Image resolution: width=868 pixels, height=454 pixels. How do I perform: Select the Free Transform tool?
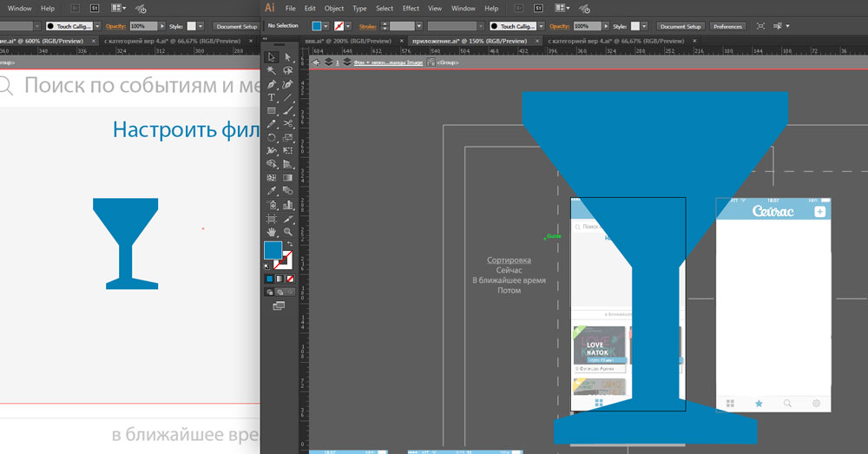[288, 150]
